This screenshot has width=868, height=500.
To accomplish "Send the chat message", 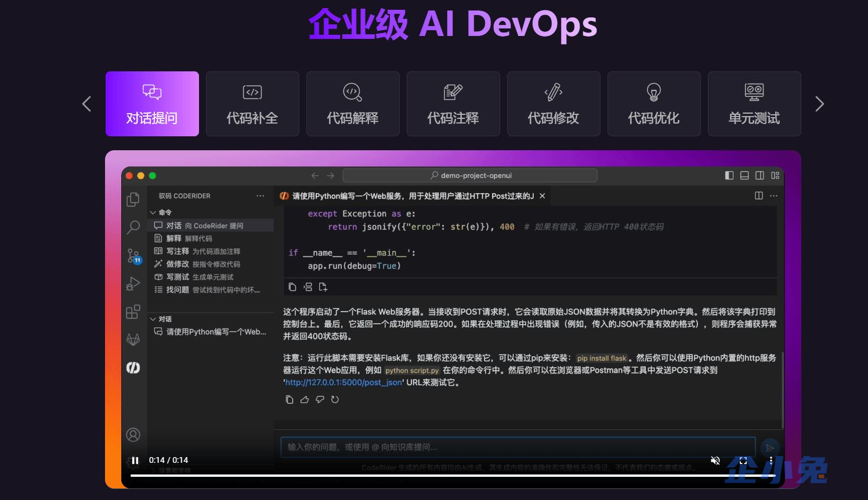I will pyautogui.click(x=770, y=447).
